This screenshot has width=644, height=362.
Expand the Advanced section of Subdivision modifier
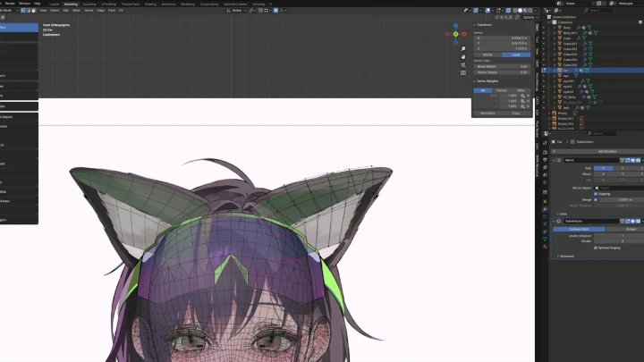click(x=558, y=257)
